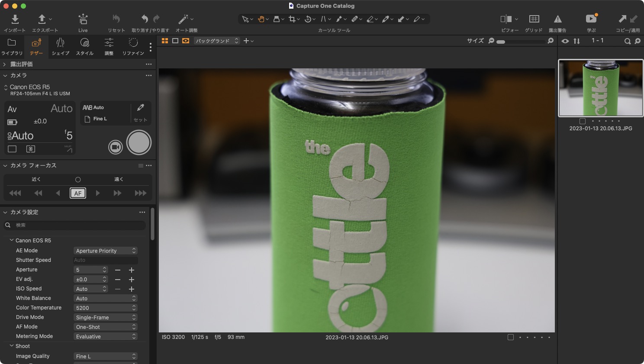Select the Pointer cursor tool

click(245, 19)
